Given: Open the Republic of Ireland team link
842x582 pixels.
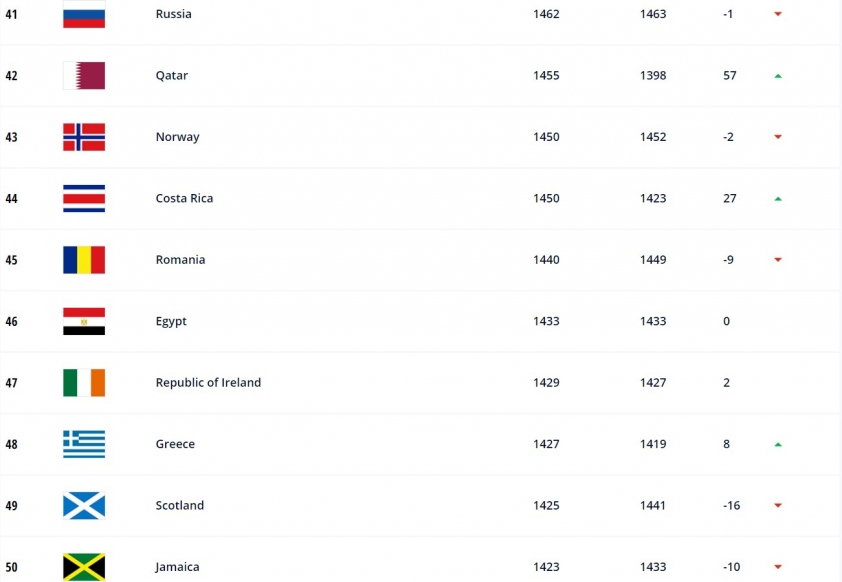Looking at the screenshot, I should (x=208, y=382).
